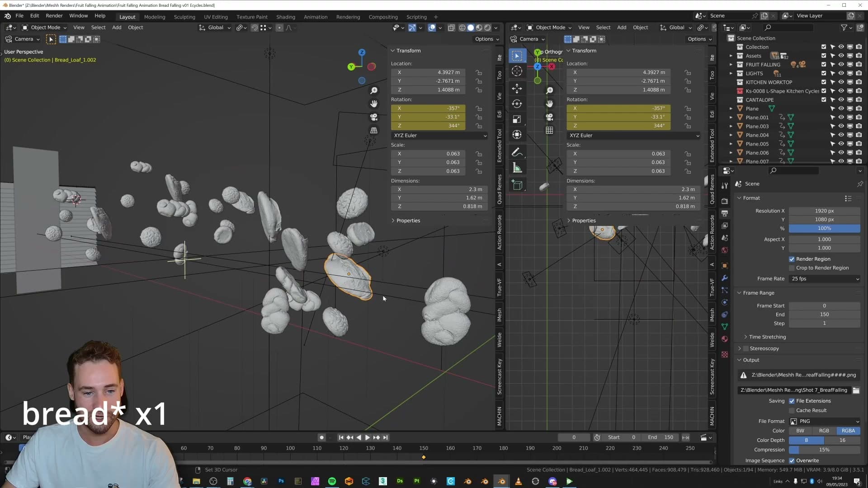Viewport: 868px width, 488px height.
Task: Switch to the Animation workspace tab
Action: coord(316,17)
